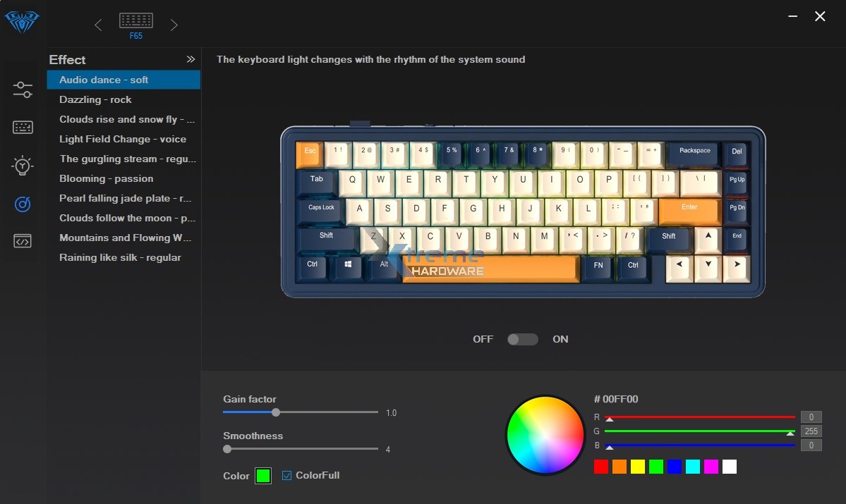Viewport: 846px width, 504px height.
Task: Go to the next device with right arrow
Action: [x=174, y=25]
